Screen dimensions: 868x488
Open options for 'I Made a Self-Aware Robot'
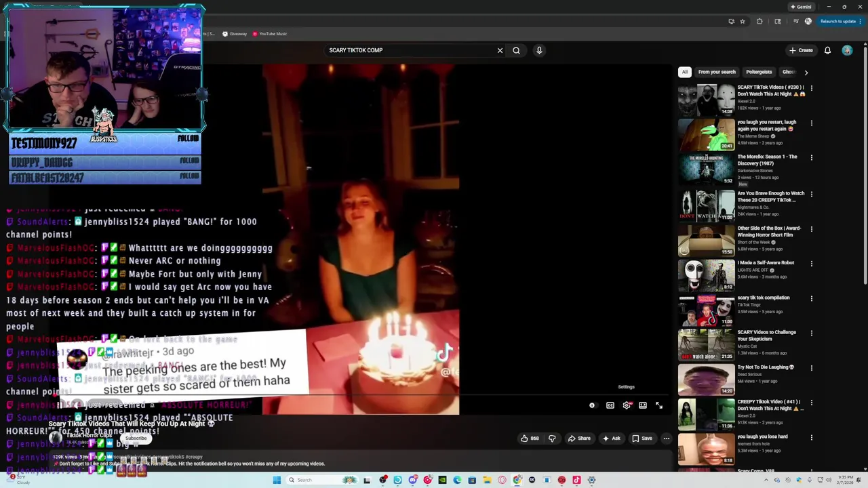(x=811, y=264)
